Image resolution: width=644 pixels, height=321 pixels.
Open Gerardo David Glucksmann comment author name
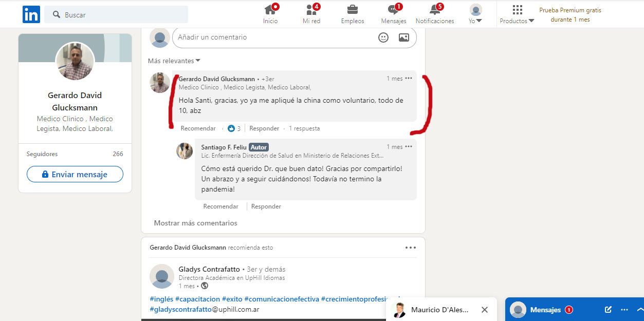(x=217, y=79)
